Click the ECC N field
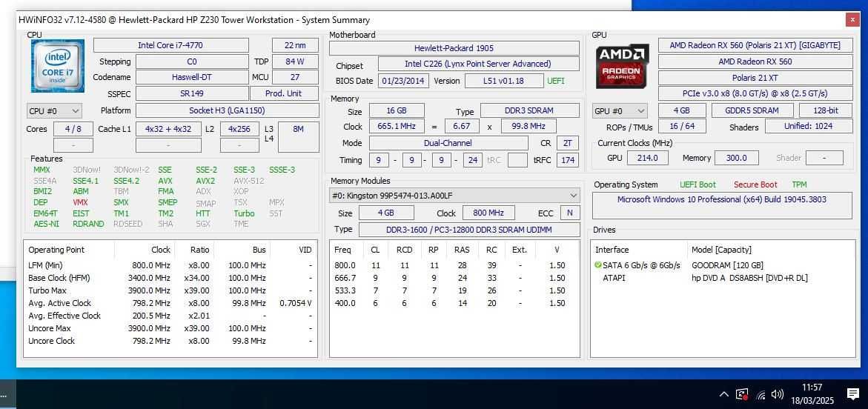 pyautogui.click(x=569, y=213)
